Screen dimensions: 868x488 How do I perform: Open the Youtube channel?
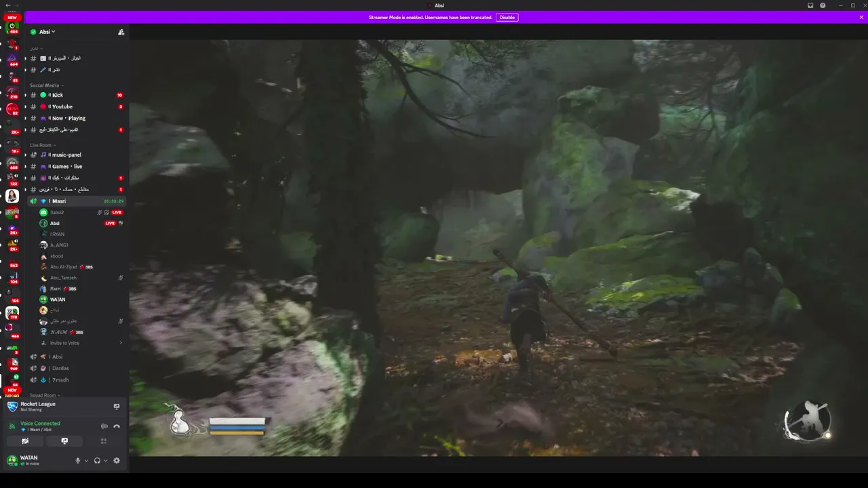click(x=75, y=106)
